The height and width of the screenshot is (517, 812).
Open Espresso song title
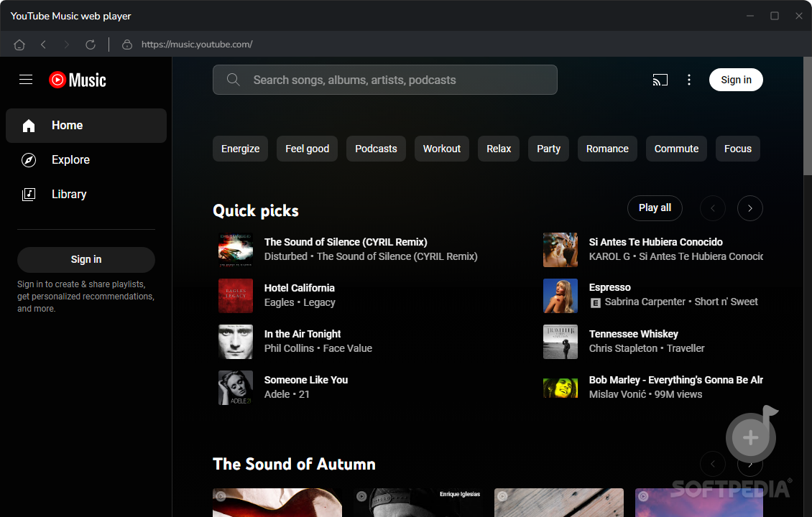[609, 287]
